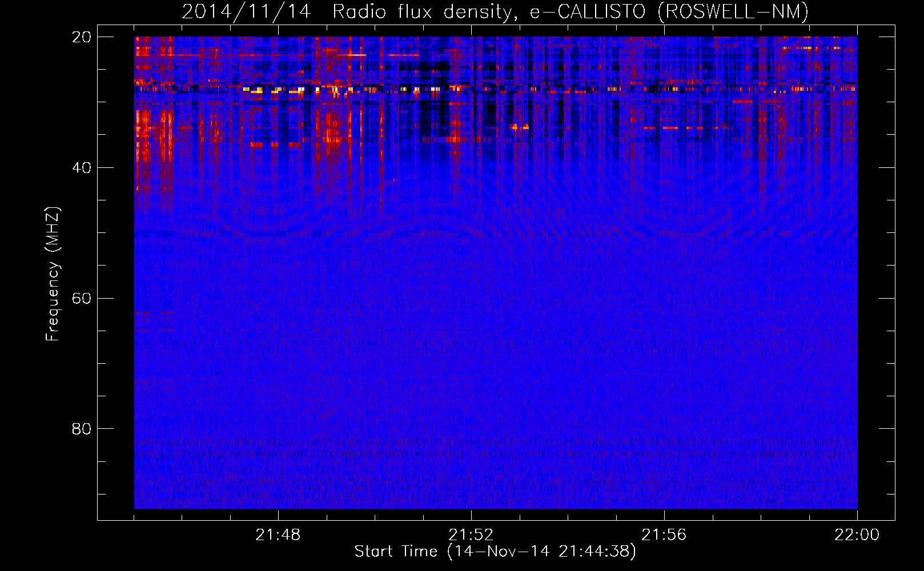The image size is (924, 571).
Task: Click the 21:48 time tick label
Action: 278,535
